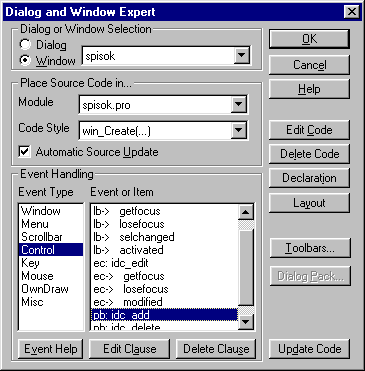Click event list scroll up arrow
The height and width of the screenshot is (371, 365).
click(246, 212)
